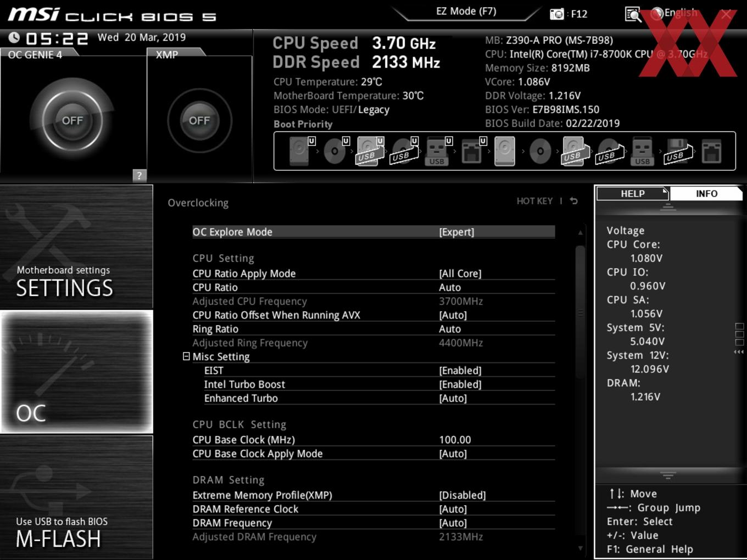
Task: Select the UEFI USB CD/DVD boot icon
Action: pos(404,151)
